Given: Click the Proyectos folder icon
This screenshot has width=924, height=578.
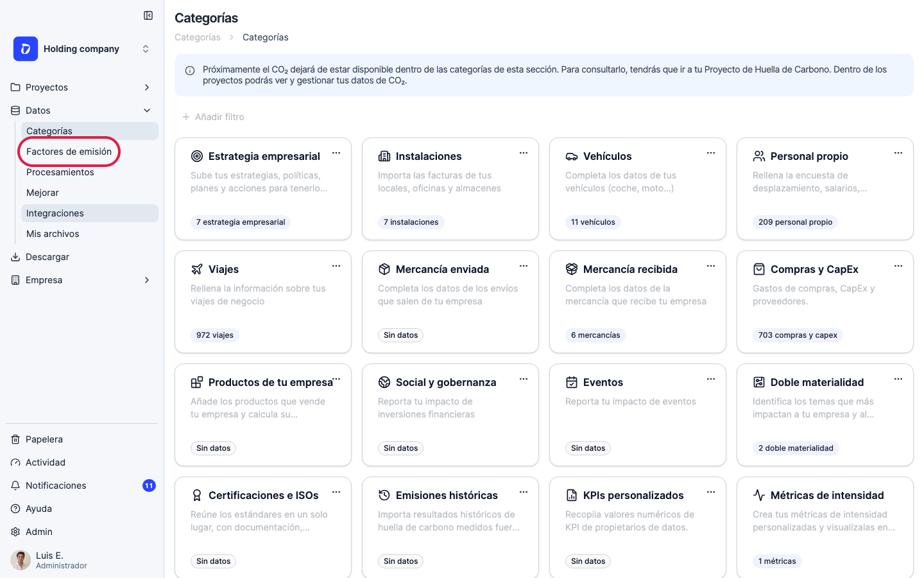Looking at the screenshot, I should tap(15, 87).
